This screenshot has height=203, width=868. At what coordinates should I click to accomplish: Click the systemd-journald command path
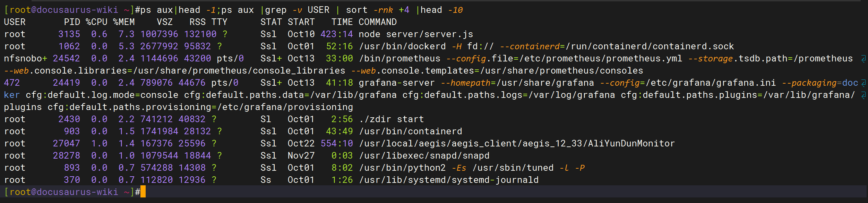tap(449, 180)
